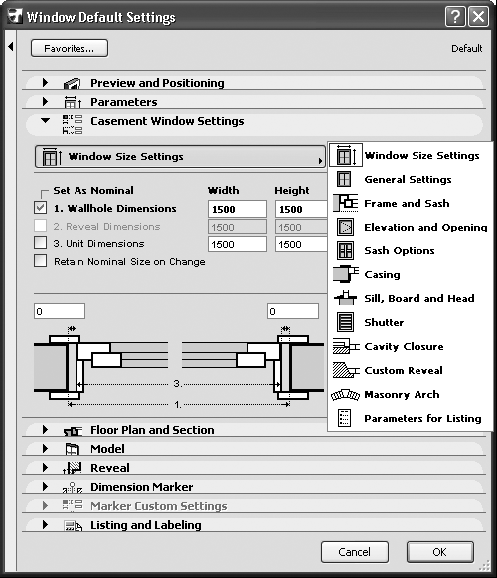Select the Masonry Arch icon
This screenshot has width=497, height=578.
[x=345, y=395]
